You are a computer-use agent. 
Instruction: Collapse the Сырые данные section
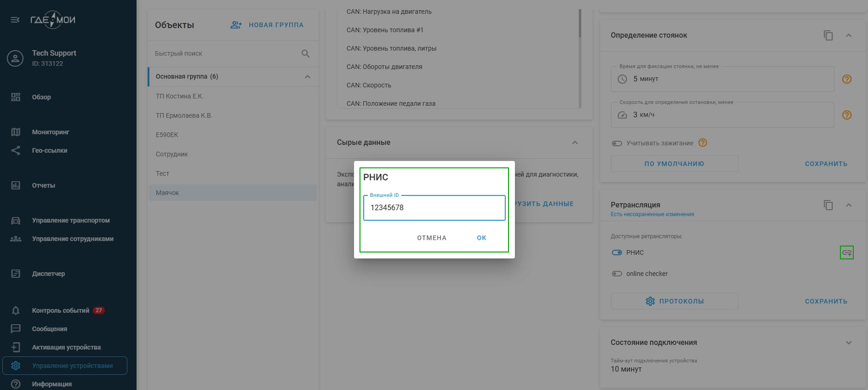point(575,143)
